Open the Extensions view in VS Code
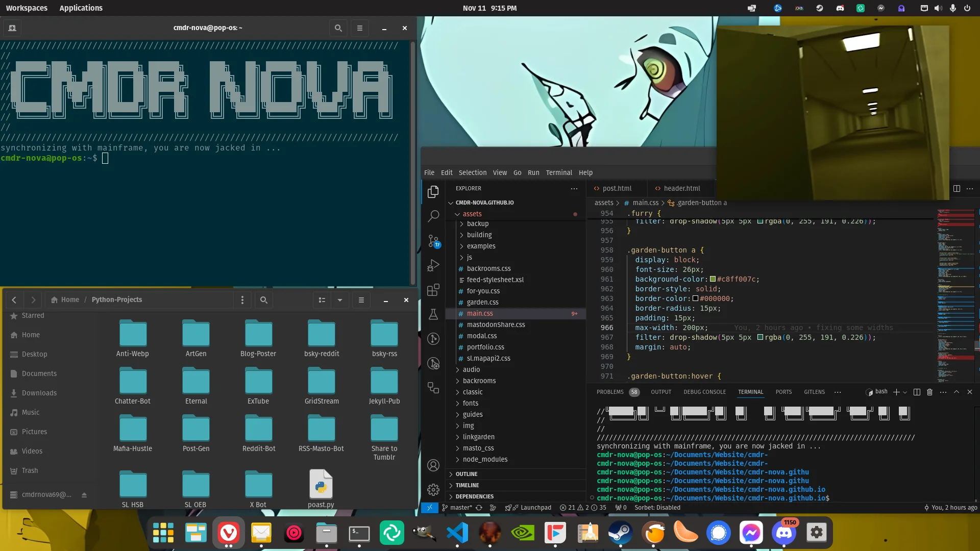Screen dimensions: 980x551 (433, 290)
